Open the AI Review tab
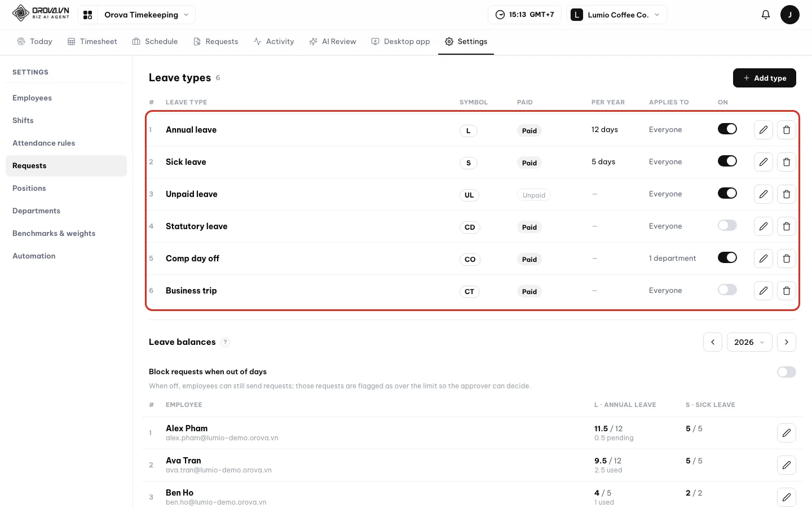This screenshot has width=812, height=508. pyautogui.click(x=333, y=42)
